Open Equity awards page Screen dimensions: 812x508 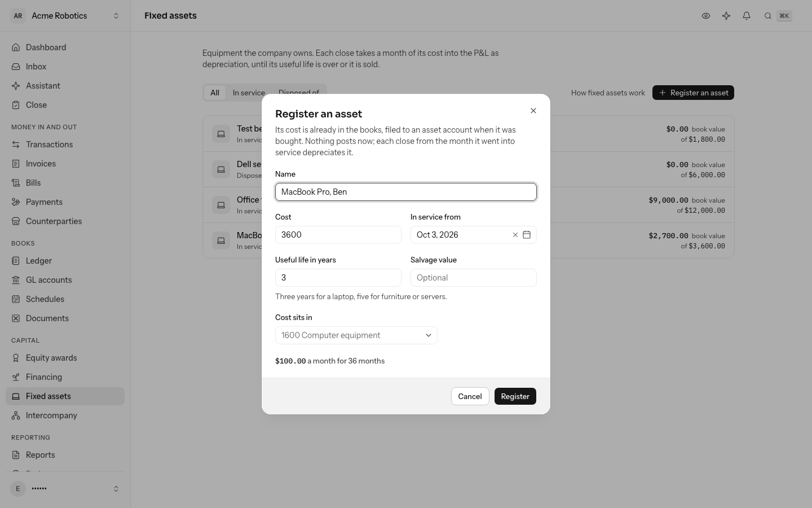pyautogui.click(x=65, y=358)
